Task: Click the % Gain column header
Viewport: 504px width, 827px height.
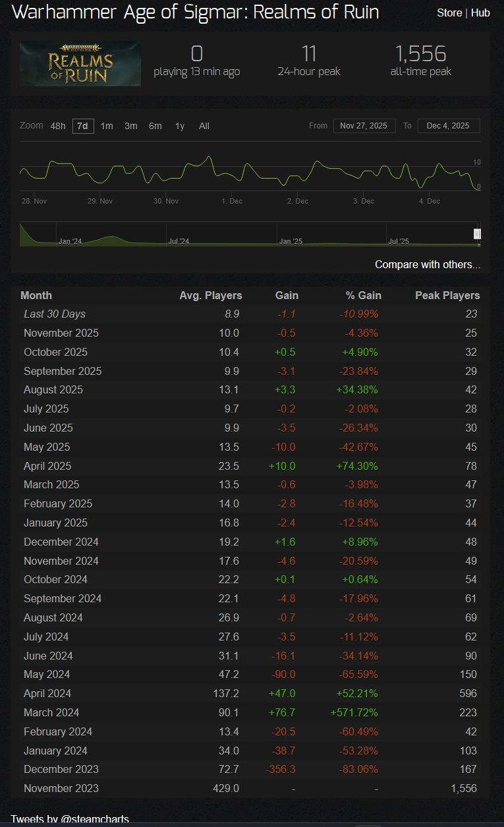Action: [x=363, y=295]
